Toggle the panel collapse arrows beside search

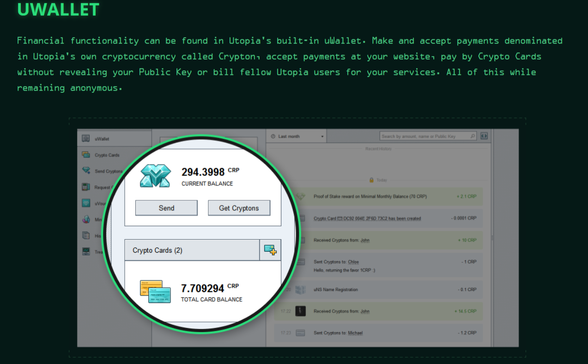[484, 136]
